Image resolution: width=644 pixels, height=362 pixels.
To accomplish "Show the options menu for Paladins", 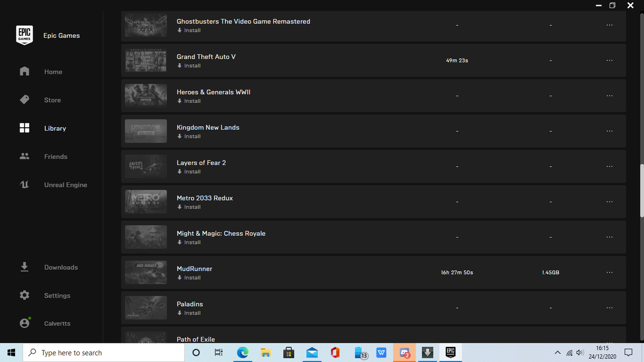I will (609, 308).
